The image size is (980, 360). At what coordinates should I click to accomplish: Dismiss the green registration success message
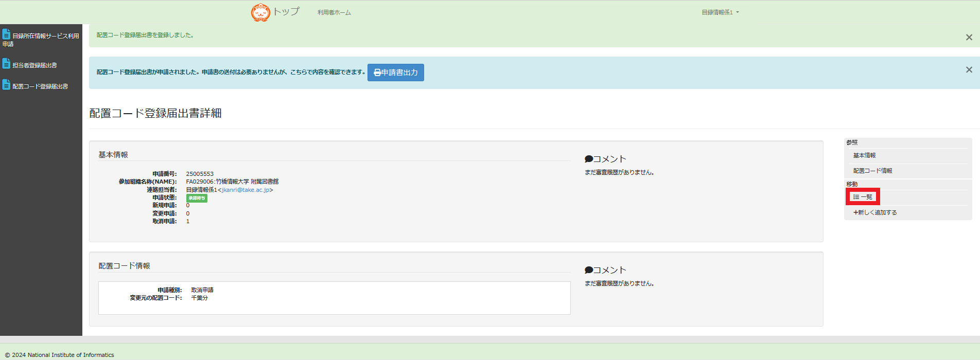969,37
